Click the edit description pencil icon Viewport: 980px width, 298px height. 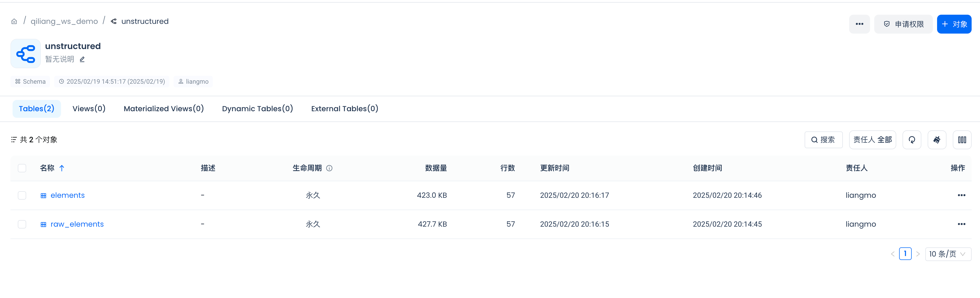click(x=82, y=59)
